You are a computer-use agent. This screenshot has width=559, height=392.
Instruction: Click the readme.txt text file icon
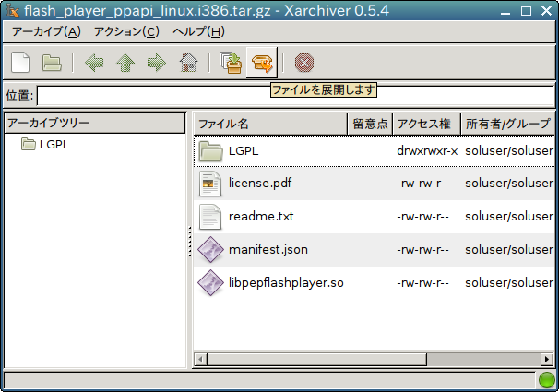pyautogui.click(x=210, y=217)
